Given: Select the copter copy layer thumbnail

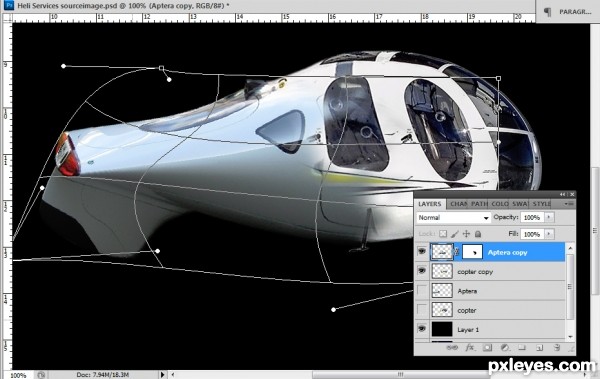Looking at the screenshot, I should [442, 271].
